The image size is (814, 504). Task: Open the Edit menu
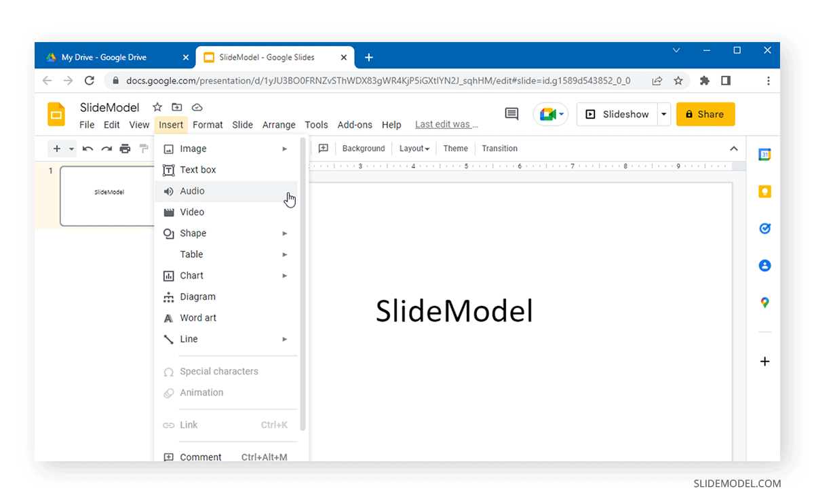(112, 125)
